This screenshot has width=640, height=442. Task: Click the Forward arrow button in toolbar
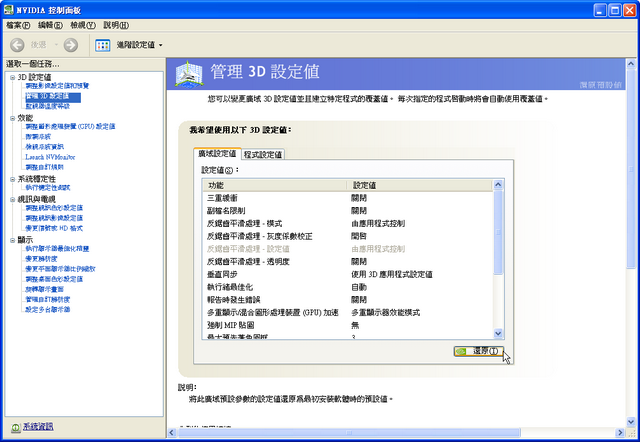(71, 45)
